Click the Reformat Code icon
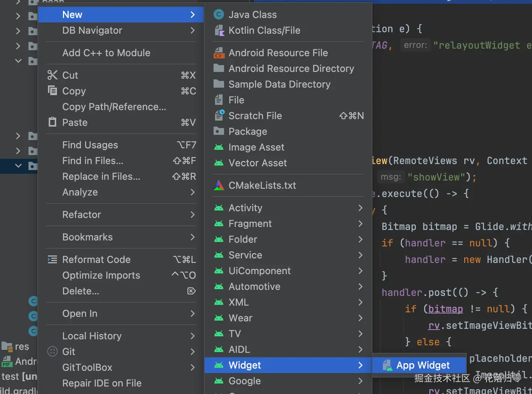Image resolution: width=532 pixels, height=394 pixels. pyautogui.click(x=52, y=260)
